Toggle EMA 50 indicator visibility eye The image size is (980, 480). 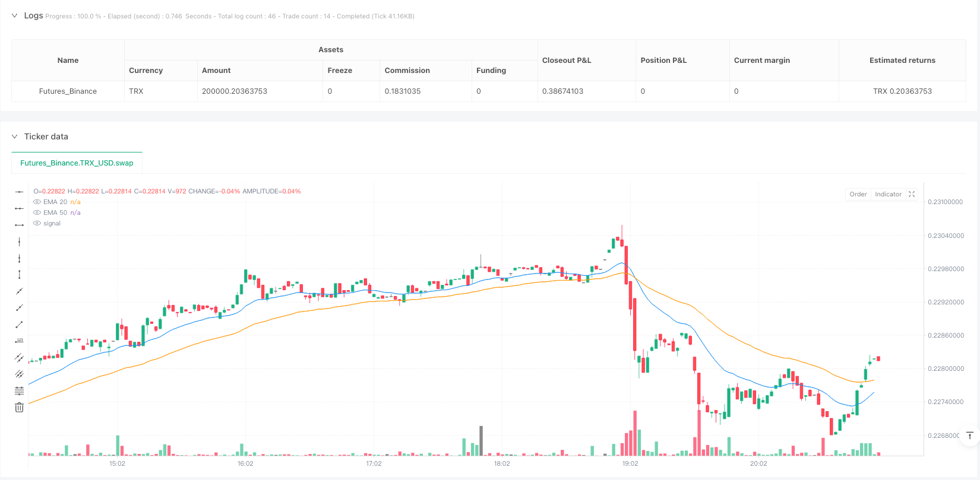[37, 212]
